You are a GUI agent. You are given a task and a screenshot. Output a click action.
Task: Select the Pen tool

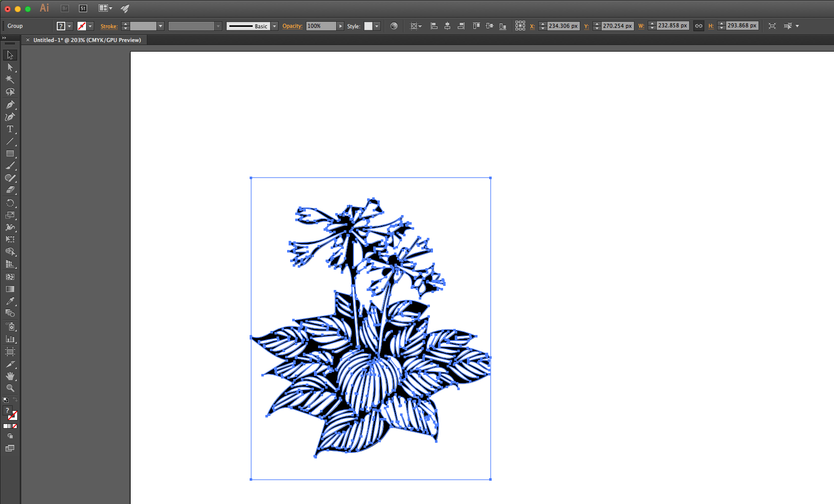coord(10,105)
